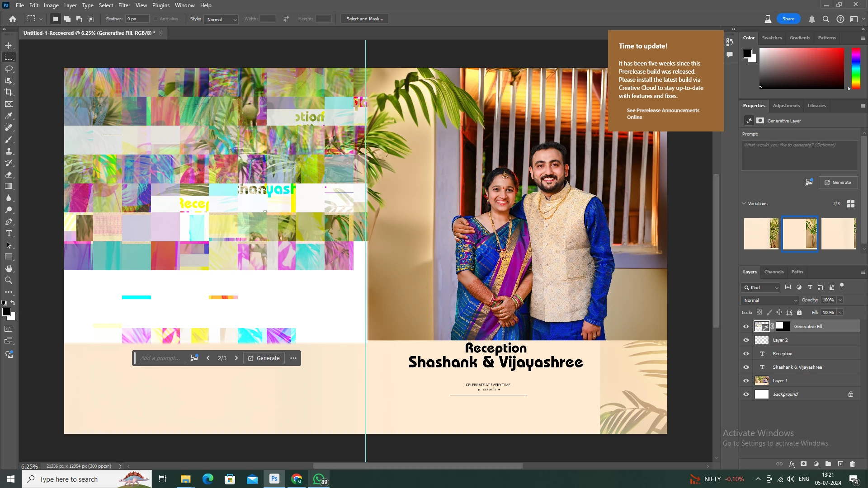
Task: Collapse the Variations section
Action: click(744, 204)
